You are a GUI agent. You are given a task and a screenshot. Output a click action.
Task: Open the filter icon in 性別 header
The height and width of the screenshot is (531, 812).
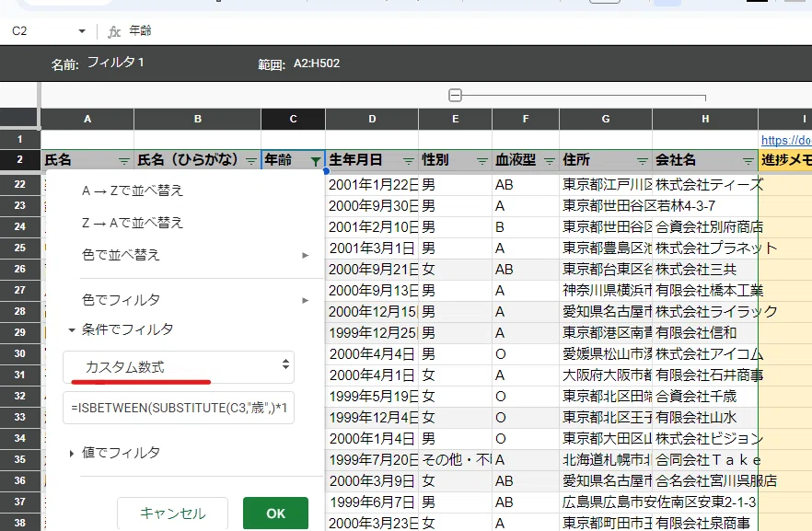482,161
